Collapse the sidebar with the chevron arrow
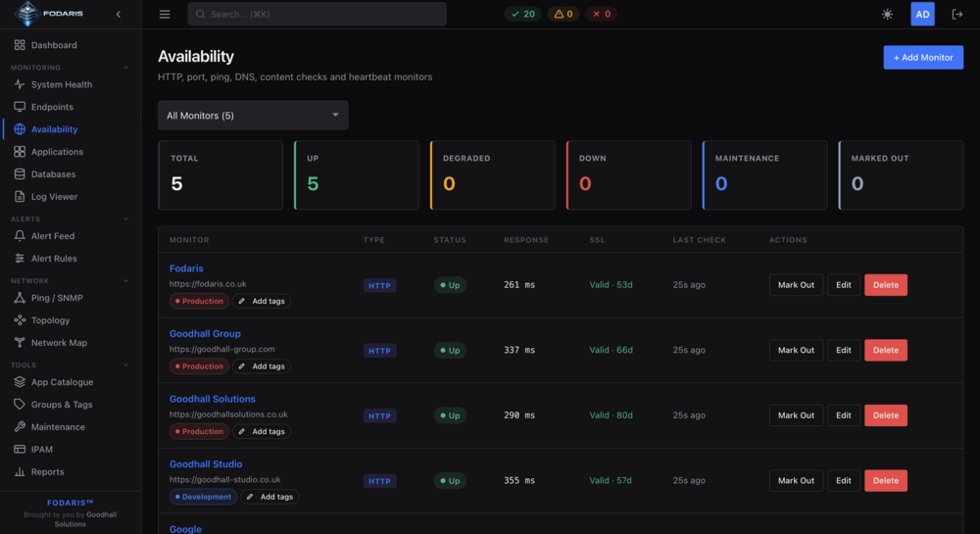Viewport: 980px width, 534px height. [x=119, y=15]
